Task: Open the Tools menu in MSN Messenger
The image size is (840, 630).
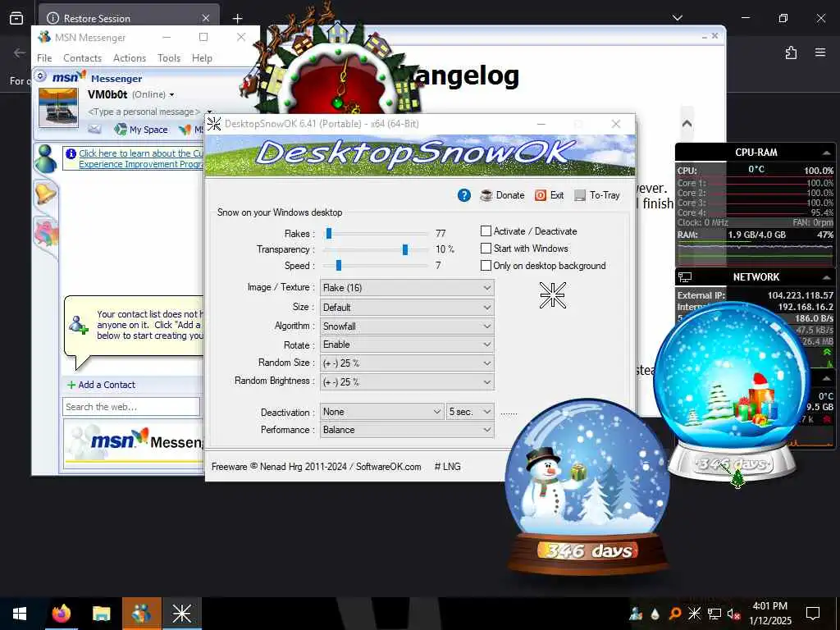Action: (x=169, y=58)
